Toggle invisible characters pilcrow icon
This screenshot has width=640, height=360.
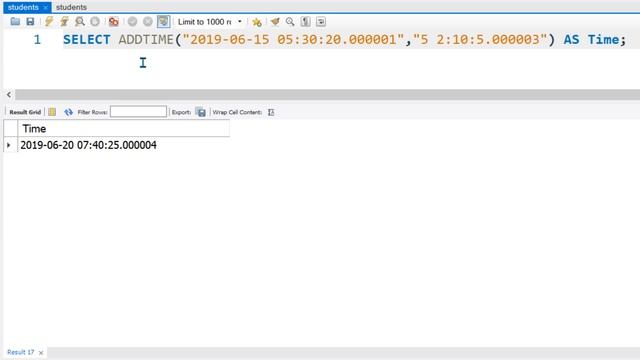(305, 22)
